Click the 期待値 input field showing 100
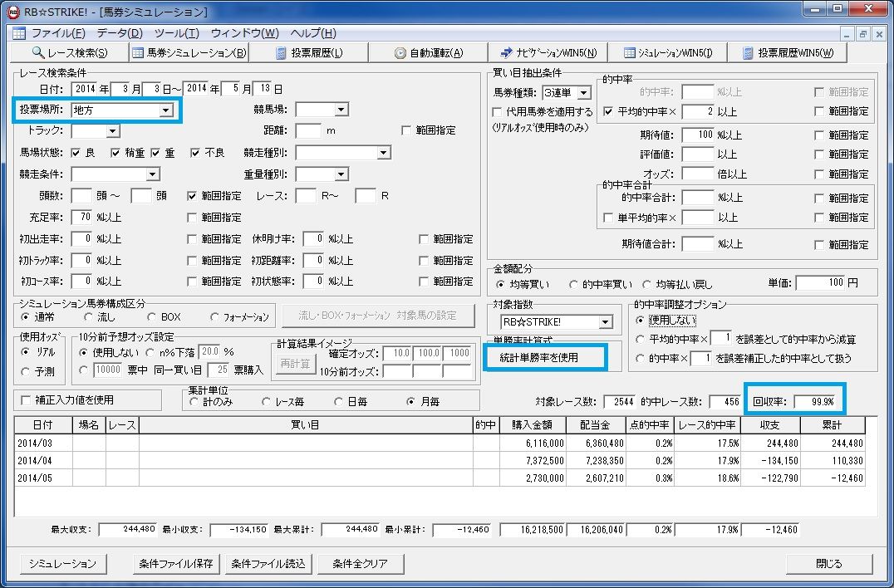 click(698, 135)
